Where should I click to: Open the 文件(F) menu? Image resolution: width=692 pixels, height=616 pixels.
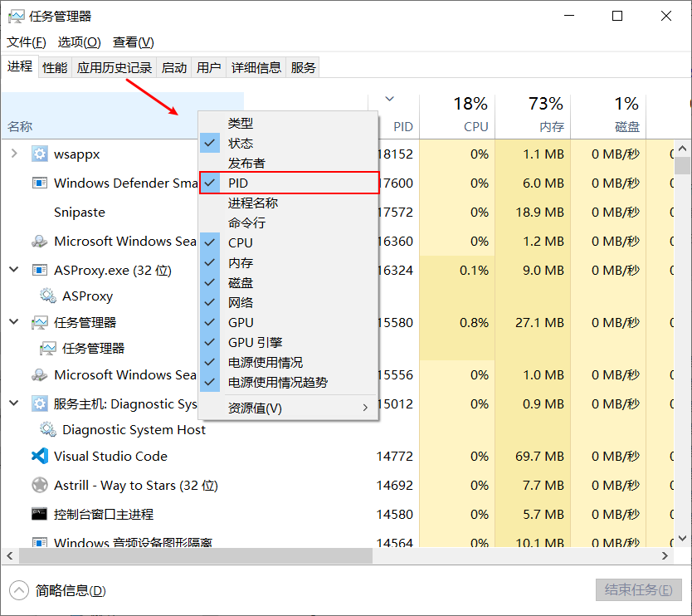[27, 42]
